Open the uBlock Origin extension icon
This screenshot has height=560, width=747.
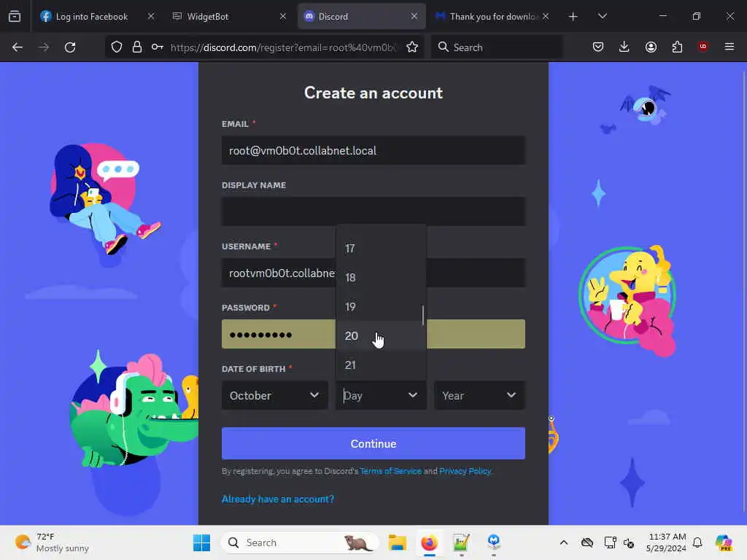coord(703,47)
